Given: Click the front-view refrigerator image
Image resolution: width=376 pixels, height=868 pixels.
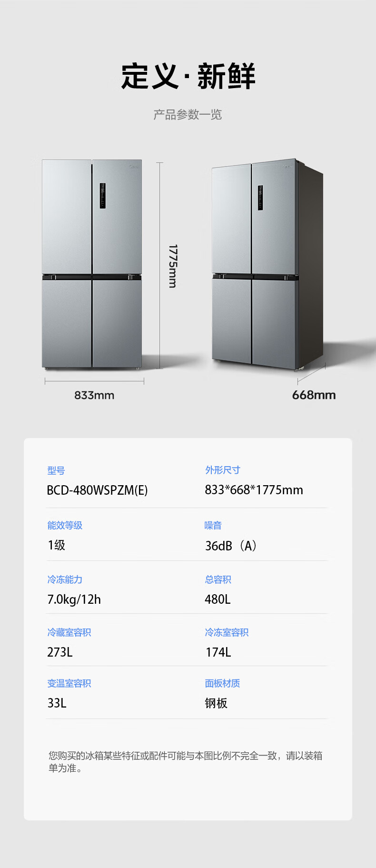Looking at the screenshot, I should coord(92,264).
